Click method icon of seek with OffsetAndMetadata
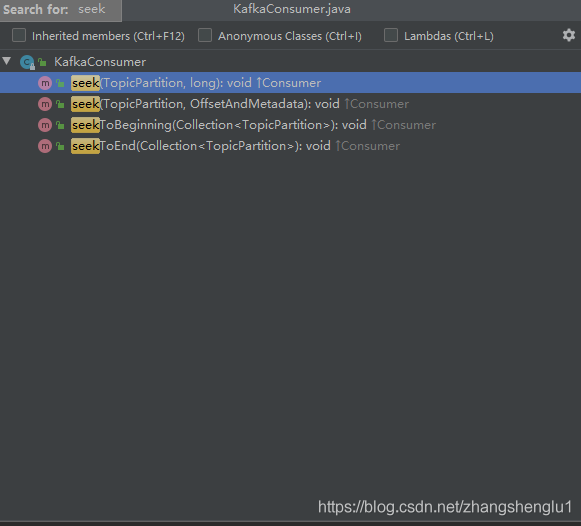This screenshot has height=526, width=581. coord(45,104)
